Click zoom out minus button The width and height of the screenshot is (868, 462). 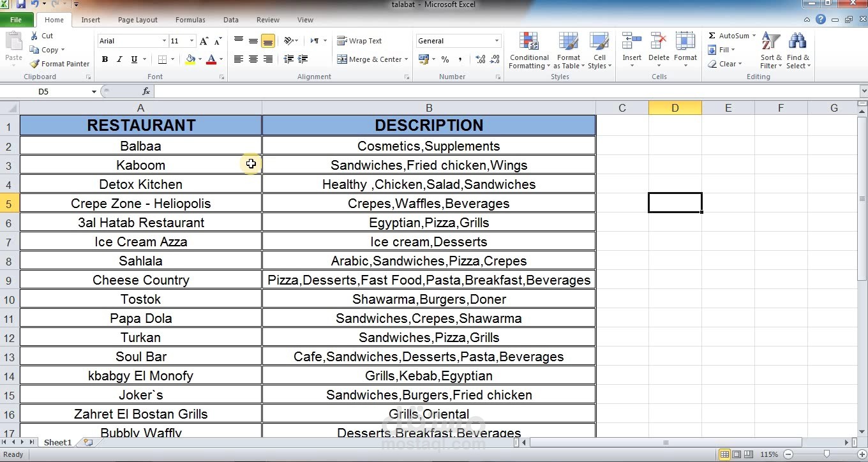788,454
